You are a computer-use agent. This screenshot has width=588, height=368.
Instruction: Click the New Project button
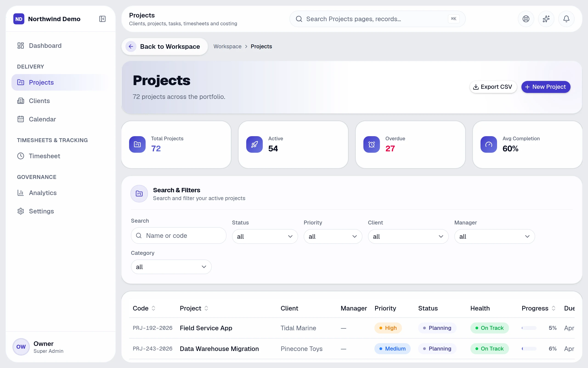pyautogui.click(x=546, y=87)
